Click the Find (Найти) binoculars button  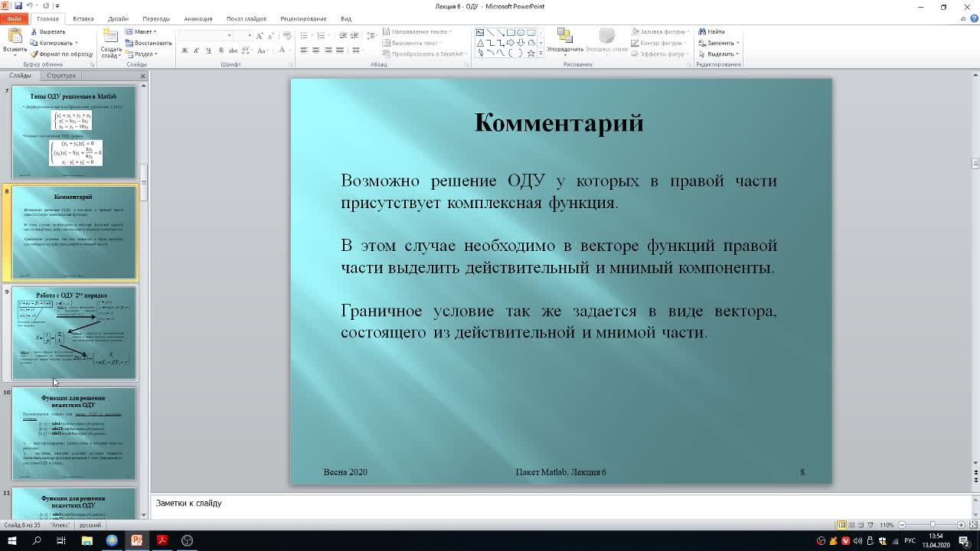711,32
